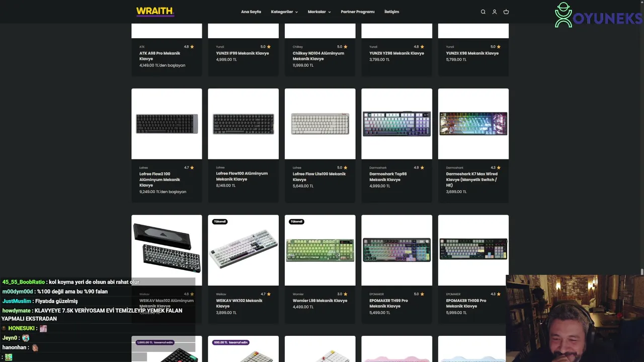
Task: Click the 5.0 star rating on Chilkey ND104
Action: (x=342, y=47)
